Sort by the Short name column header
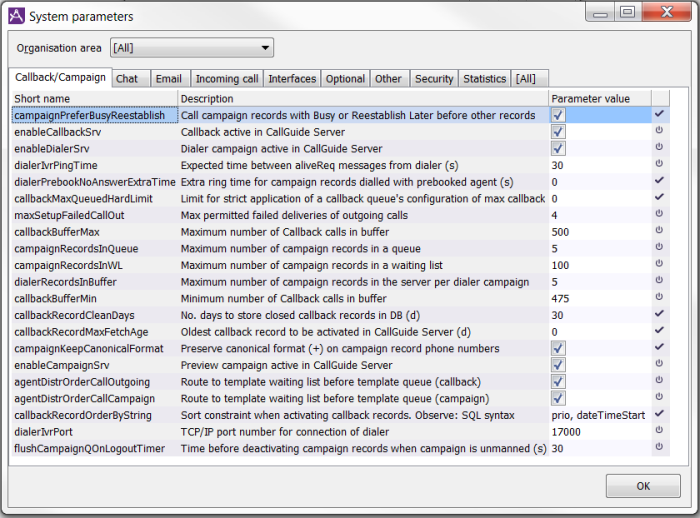This screenshot has height=518, width=700. click(x=94, y=99)
